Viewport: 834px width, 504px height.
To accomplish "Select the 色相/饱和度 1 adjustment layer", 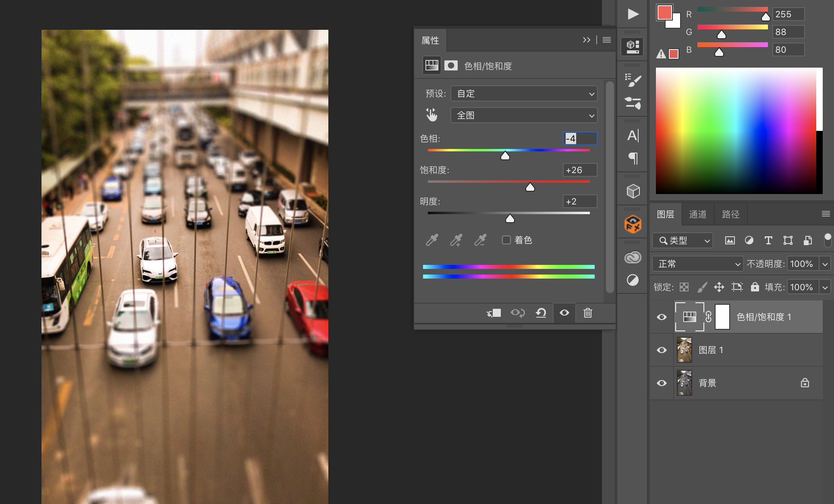I will tap(763, 317).
